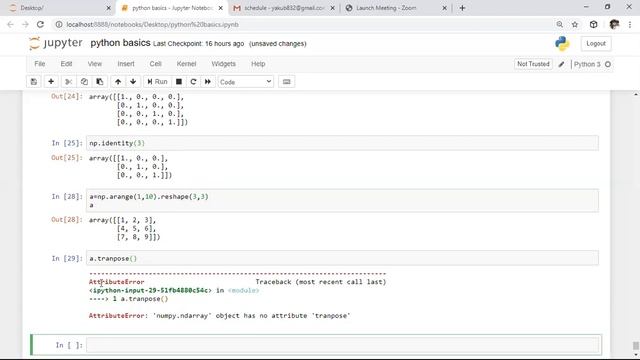Click the AttributeError message line
The width and height of the screenshot is (640, 360).
pyautogui.click(x=220, y=316)
